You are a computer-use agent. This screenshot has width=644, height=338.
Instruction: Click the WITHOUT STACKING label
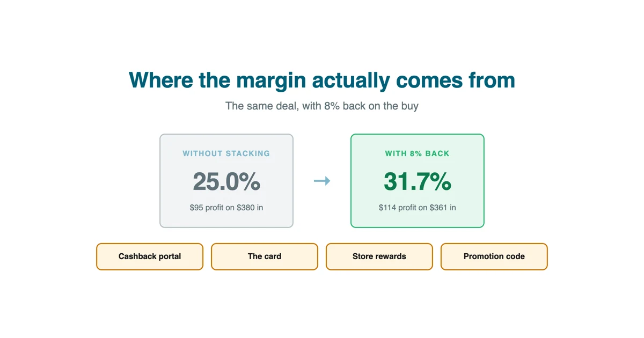[x=226, y=153]
